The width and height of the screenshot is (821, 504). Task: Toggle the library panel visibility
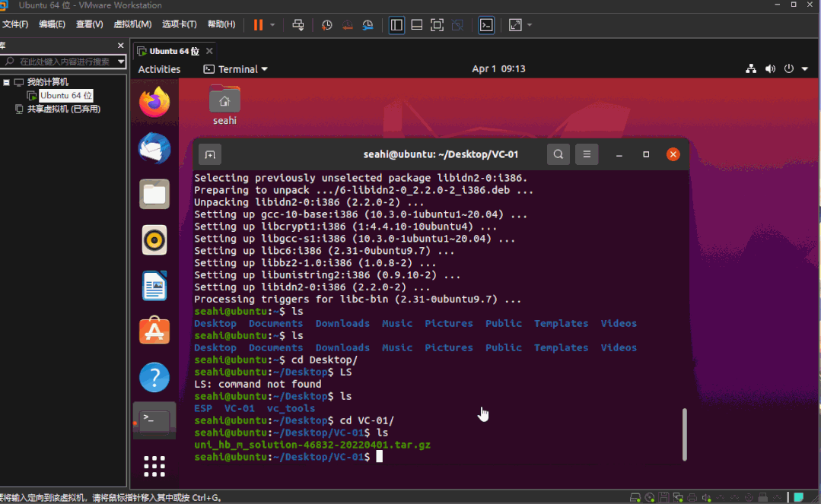(x=396, y=24)
